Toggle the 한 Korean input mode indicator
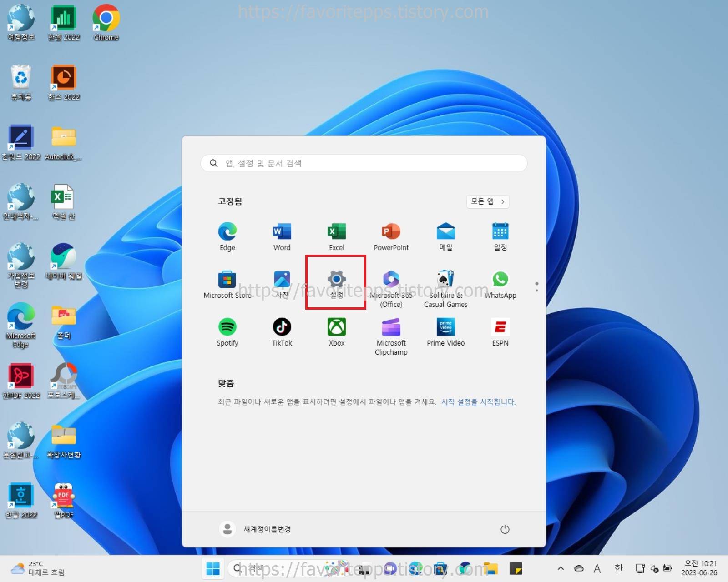The image size is (728, 582). 618,568
